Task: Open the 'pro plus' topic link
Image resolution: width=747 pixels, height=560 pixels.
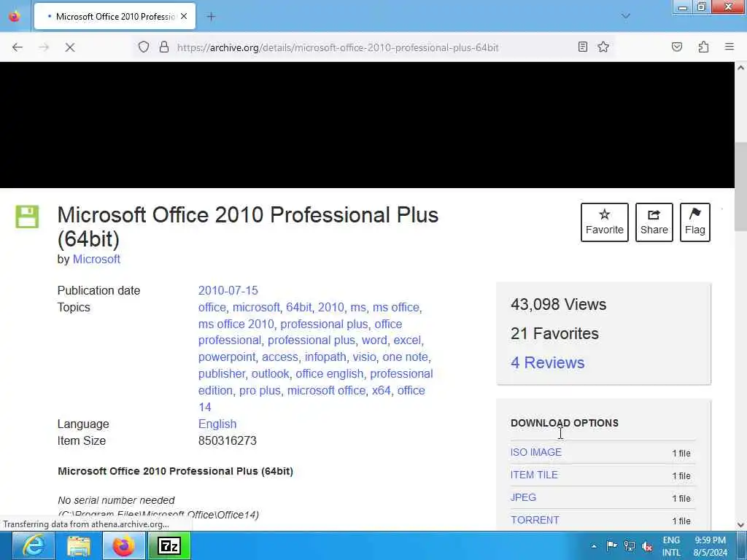Action: coord(260,391)
